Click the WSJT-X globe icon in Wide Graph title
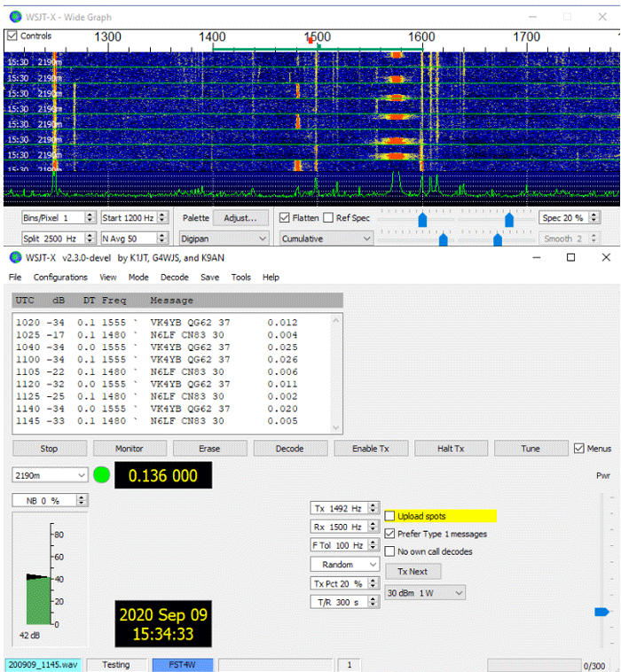The width and height of the screenshot is (621, 672). [x=15, y=17]
